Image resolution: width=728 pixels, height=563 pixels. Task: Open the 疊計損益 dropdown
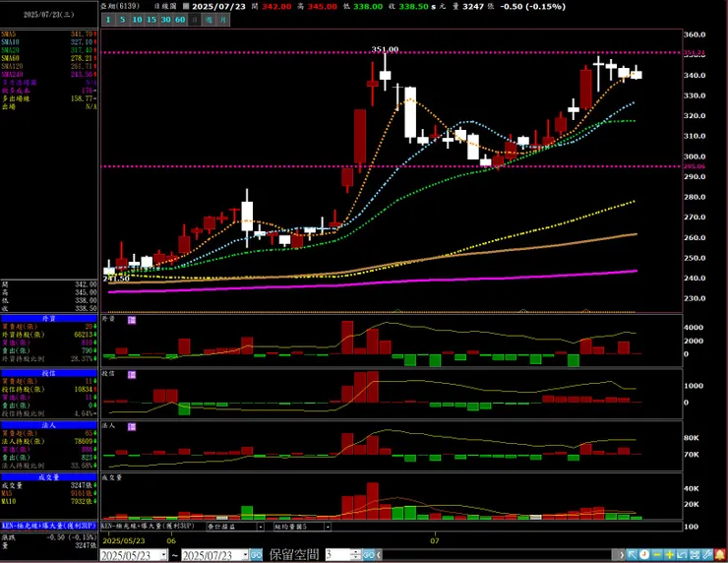261,527
